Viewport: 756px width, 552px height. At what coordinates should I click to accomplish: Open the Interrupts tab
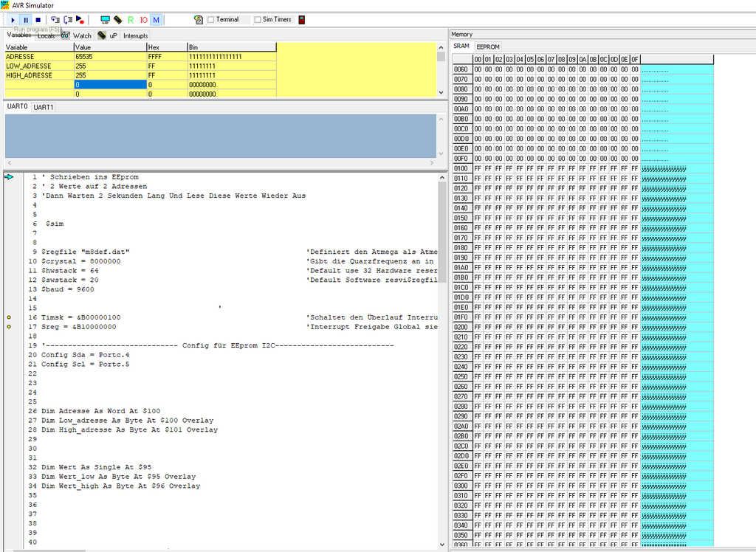pyautogui.click(x=136, y=35)
